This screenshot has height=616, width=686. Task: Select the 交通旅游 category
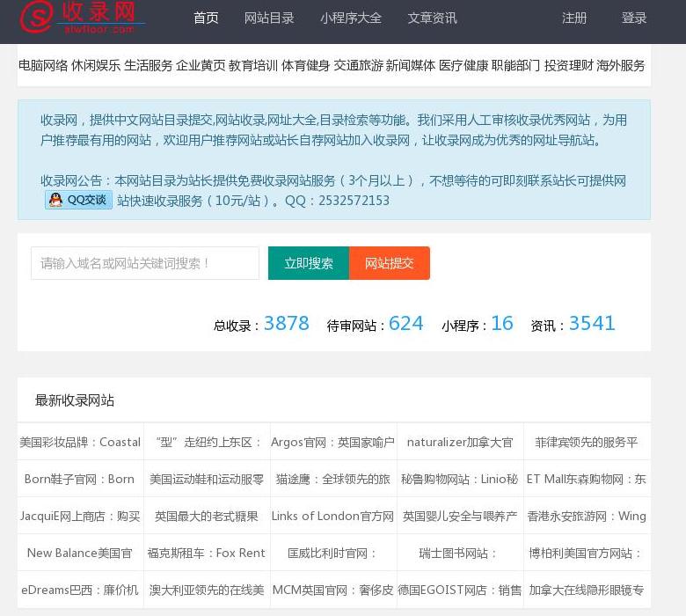pyautogui.click(x=358, y=66)
